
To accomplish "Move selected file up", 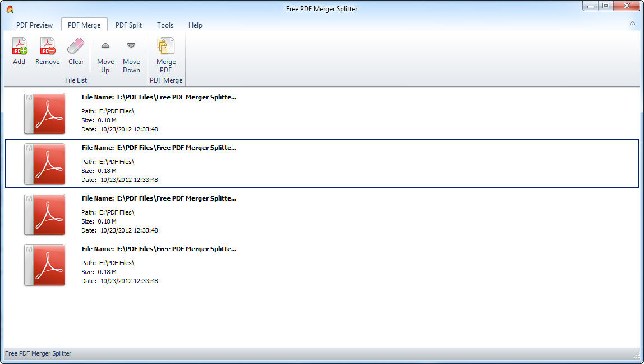I will tap(105, 46).
